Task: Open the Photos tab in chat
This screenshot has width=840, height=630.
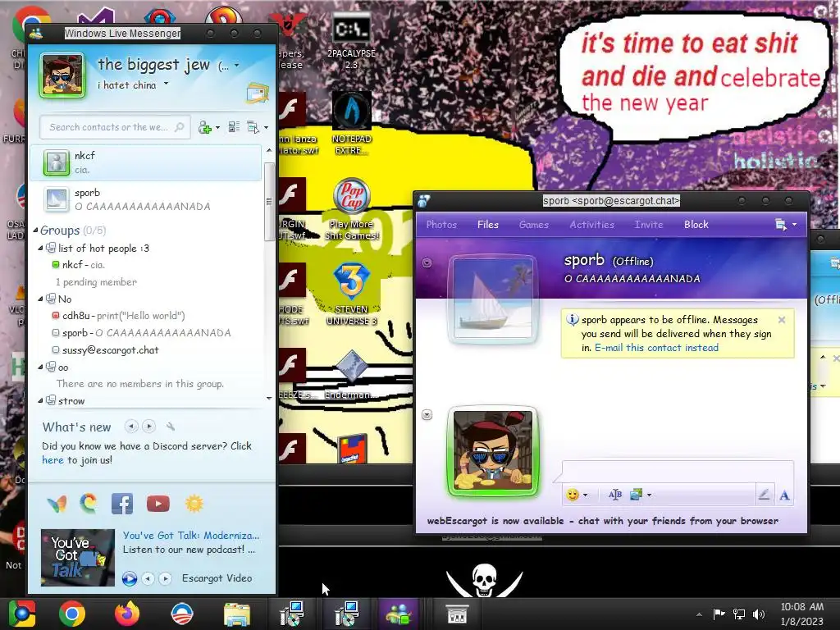Action: [441, 225]
